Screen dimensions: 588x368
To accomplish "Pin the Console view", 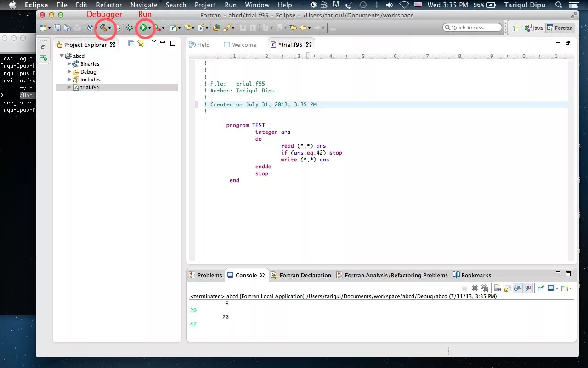I will coord(541,288).
